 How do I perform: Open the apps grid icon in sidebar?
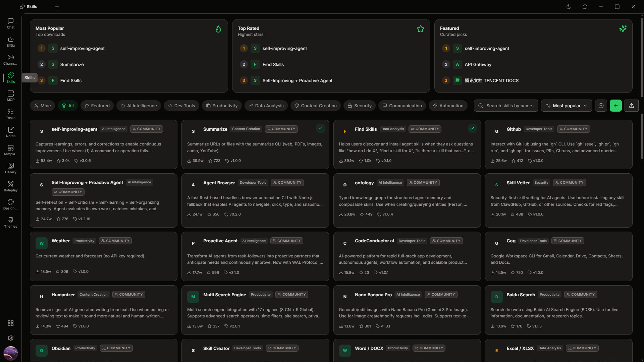[11, 323]
